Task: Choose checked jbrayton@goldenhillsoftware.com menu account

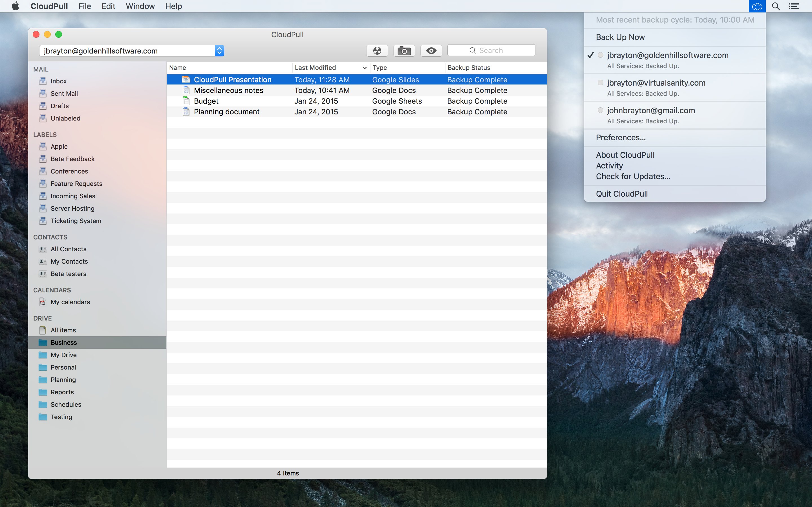Action: [667, 55]
